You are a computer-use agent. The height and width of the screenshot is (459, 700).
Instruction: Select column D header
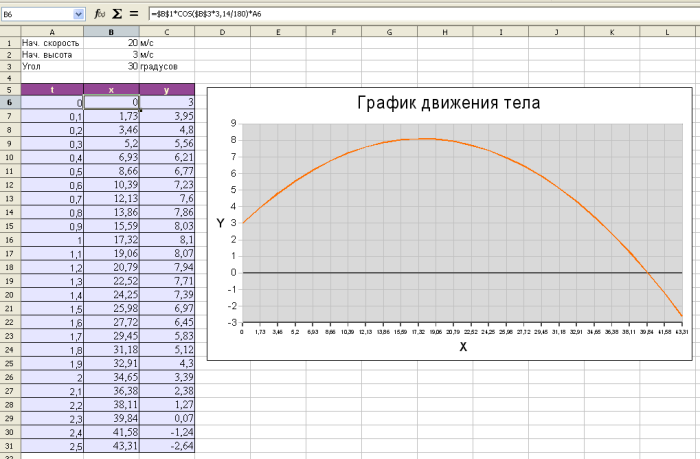point(222,32)
